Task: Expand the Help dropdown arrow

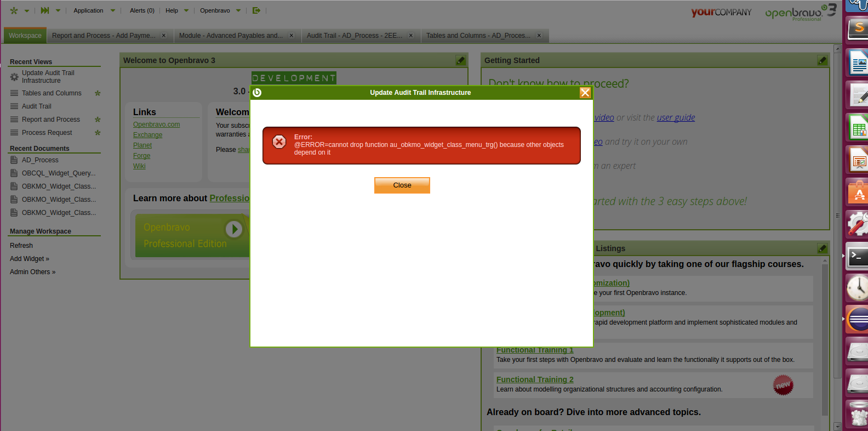Action: [x=186, y=11]
